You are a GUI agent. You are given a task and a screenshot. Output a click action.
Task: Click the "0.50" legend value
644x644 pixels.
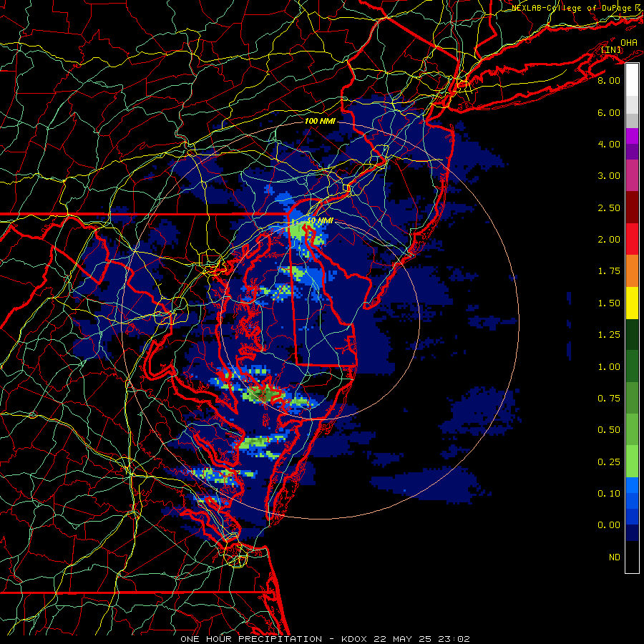click(x=609, y=430)
